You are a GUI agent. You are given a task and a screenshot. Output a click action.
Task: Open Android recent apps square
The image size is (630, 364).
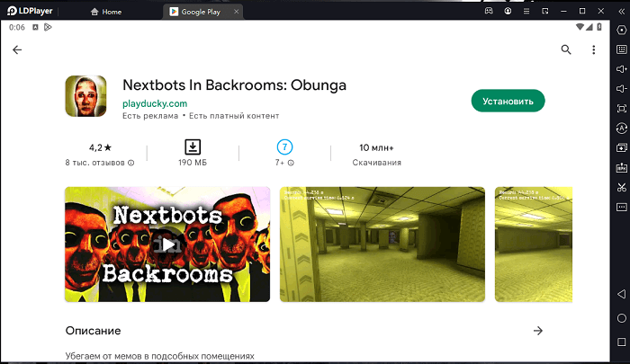pyautogui.click(x=621, y=342)
